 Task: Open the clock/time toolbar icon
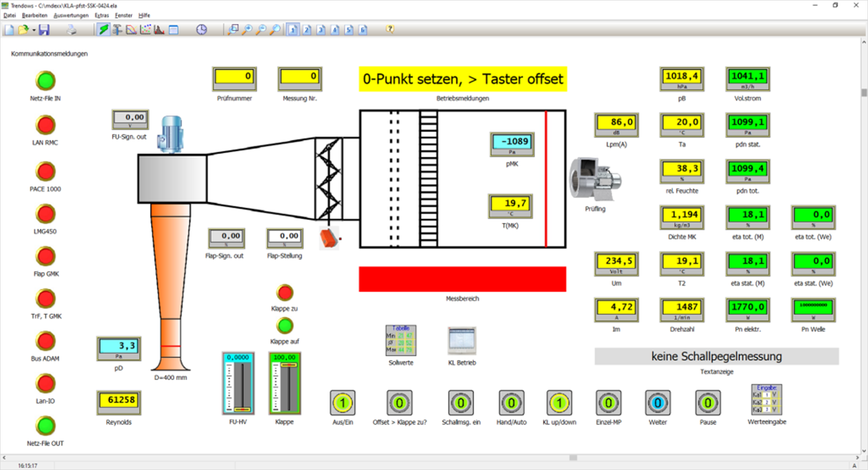(201, 30)
